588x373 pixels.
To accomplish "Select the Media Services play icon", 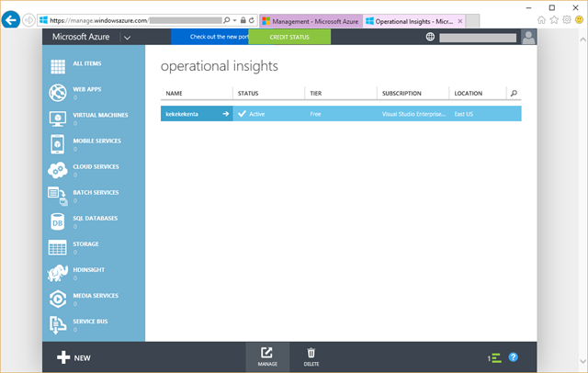I will (58, 299).
